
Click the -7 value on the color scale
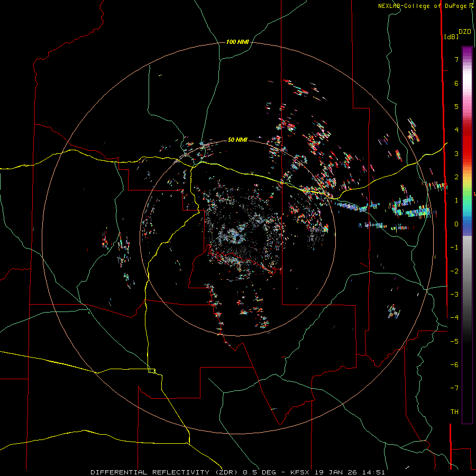454,388
